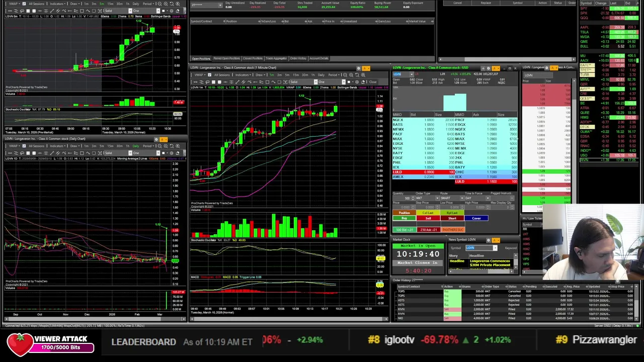Reset zoom on the 1 Minute Chart
This screenshot has width=644, height=362.
[357, 75]
